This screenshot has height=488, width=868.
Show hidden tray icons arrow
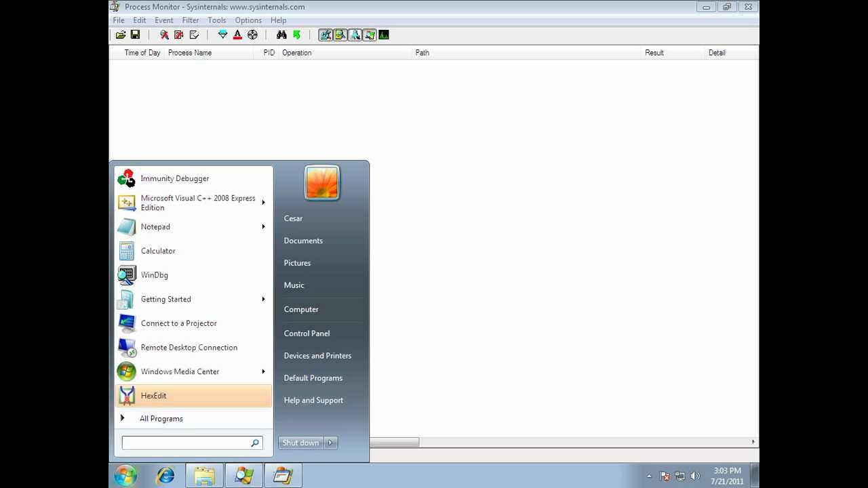[649, 476]
